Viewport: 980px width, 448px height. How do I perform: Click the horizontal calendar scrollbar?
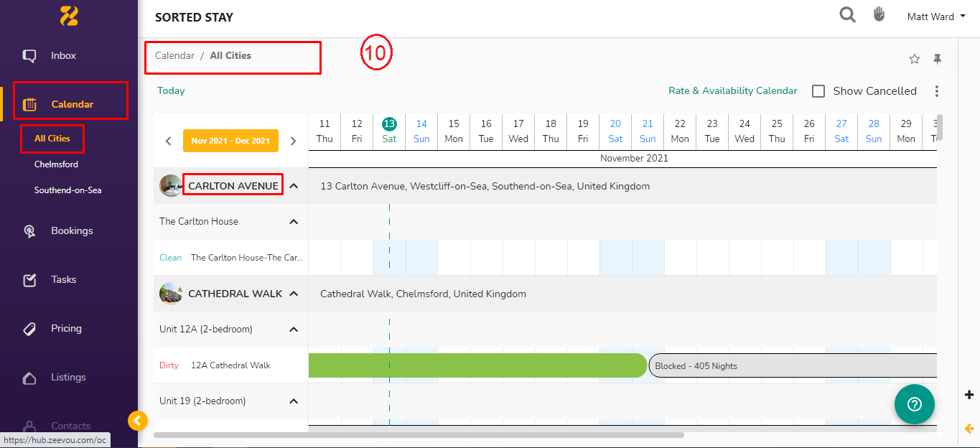pyautogui.click(x=419, y=434)
